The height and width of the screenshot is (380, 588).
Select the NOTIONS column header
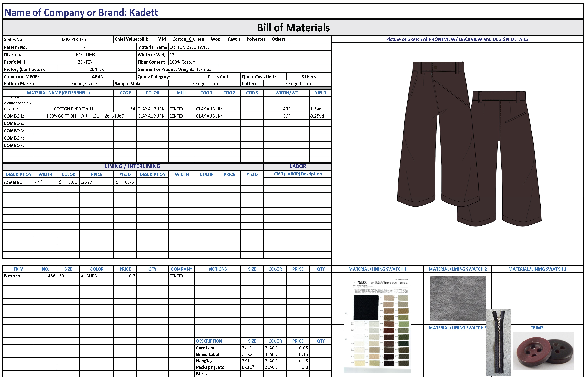point(218,269)
